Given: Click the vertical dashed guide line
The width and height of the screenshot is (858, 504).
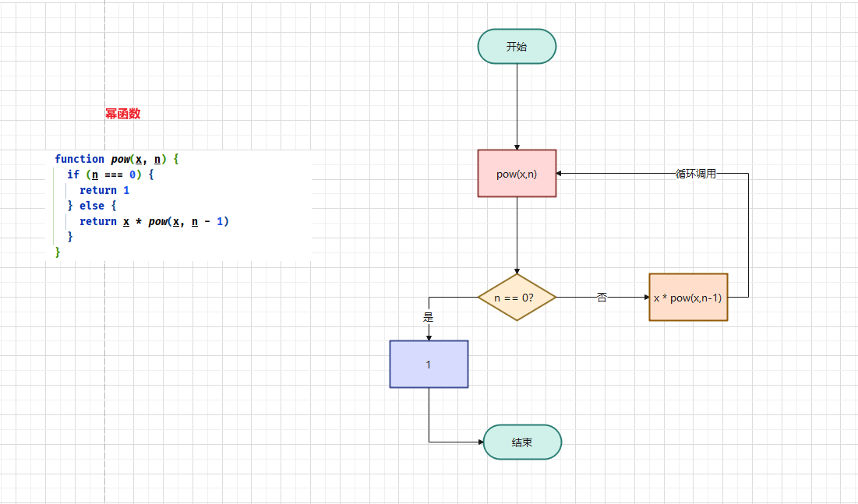Looking at the screenshot, I should [x=105, y=351].
